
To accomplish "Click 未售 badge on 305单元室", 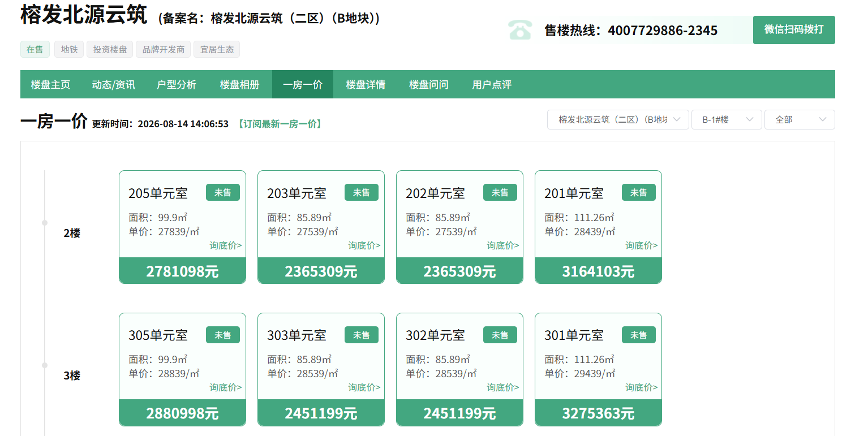I will pos(223,335).
